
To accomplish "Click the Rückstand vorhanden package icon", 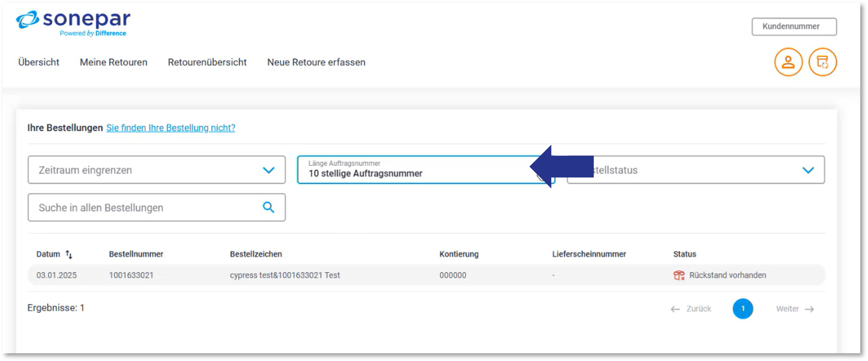I will (679, 275).
